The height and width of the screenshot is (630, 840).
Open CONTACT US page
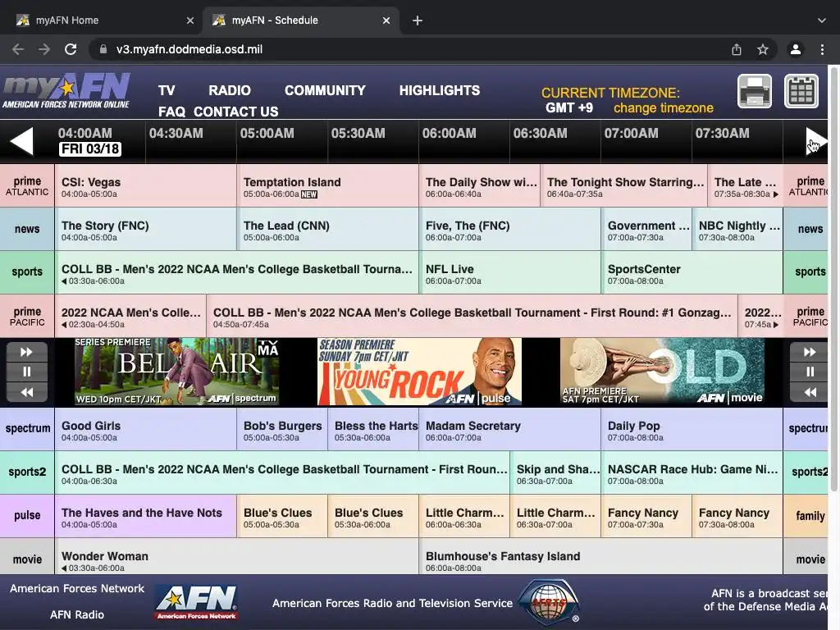click(235, 112)
